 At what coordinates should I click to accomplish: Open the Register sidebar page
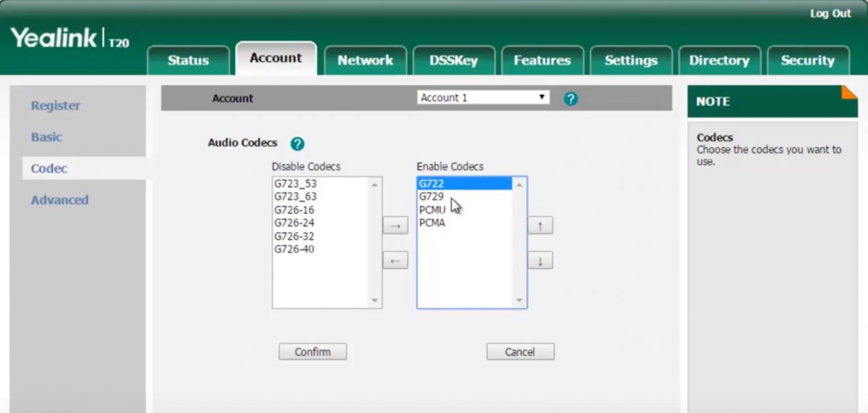point(55,106)
